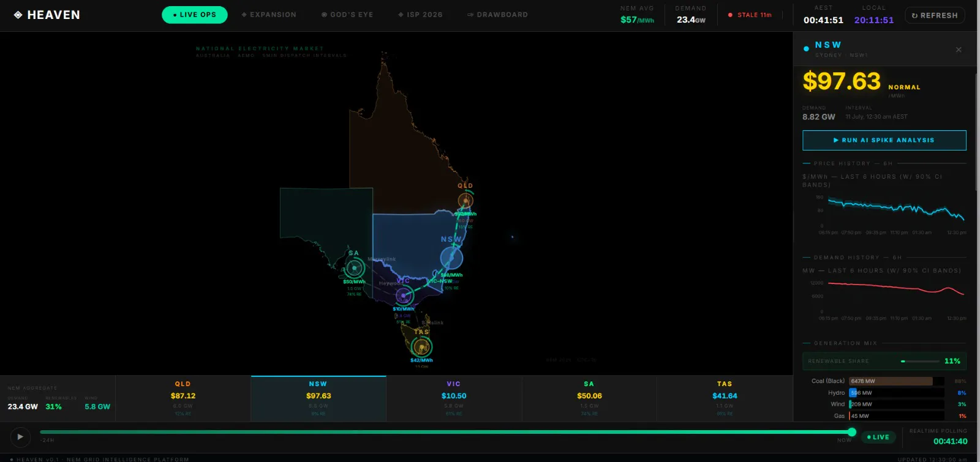980x462 pixels.
Task: Click the header DEMAND 23.4 GW value
Action: [691, 20]
